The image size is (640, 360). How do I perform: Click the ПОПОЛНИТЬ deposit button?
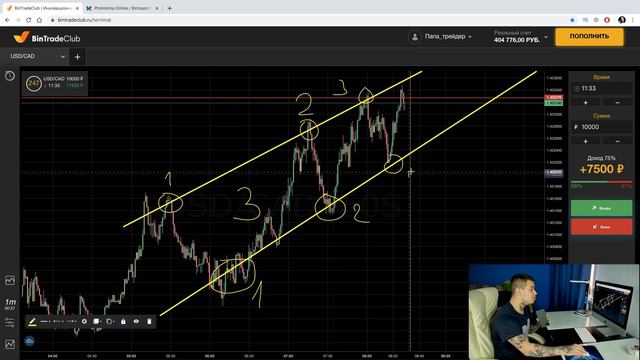tap(589, 36)
